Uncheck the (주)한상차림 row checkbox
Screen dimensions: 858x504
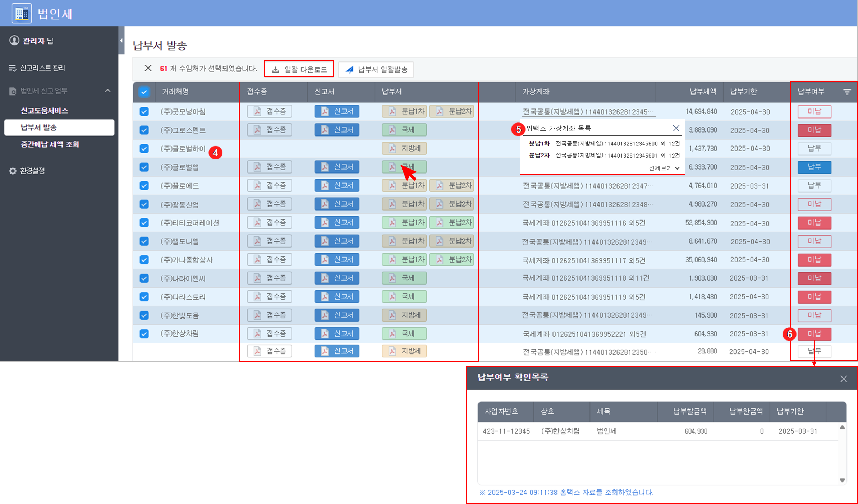point(144,334)
